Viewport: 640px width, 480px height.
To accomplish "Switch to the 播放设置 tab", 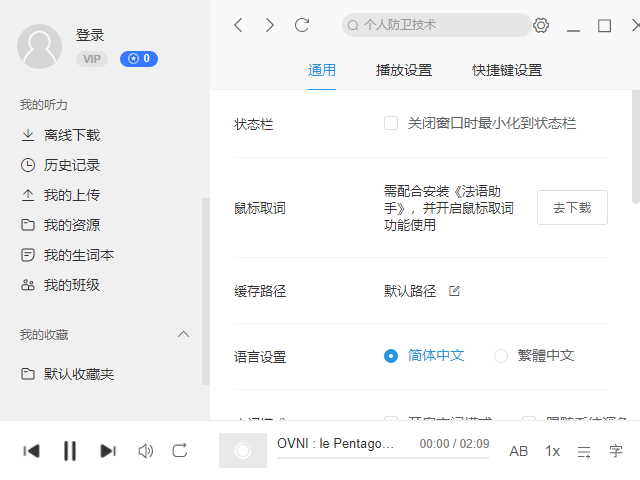I will point(404,70).
